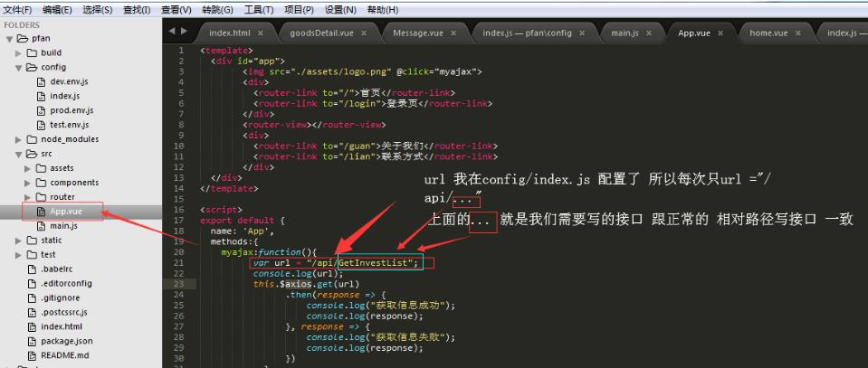Collapse the src folder
Viewport: 868px width, 368px height.
[x=18, y=154]
